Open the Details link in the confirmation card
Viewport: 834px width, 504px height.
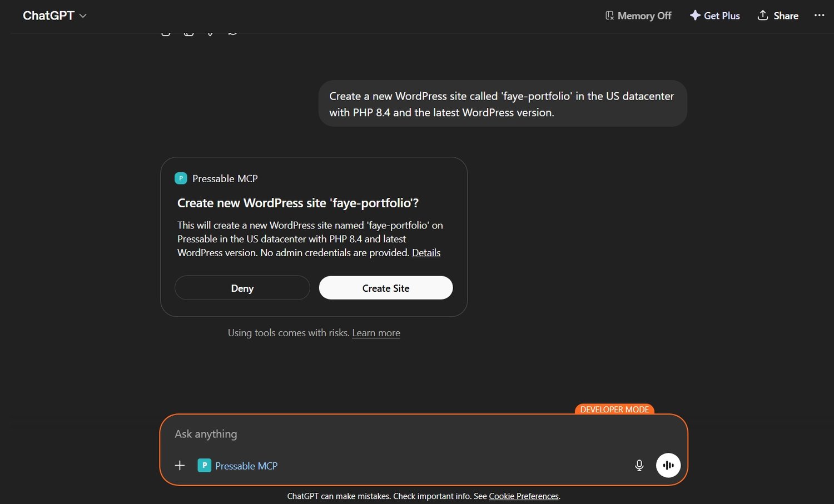pyautogui.click(x=426, y=253)
